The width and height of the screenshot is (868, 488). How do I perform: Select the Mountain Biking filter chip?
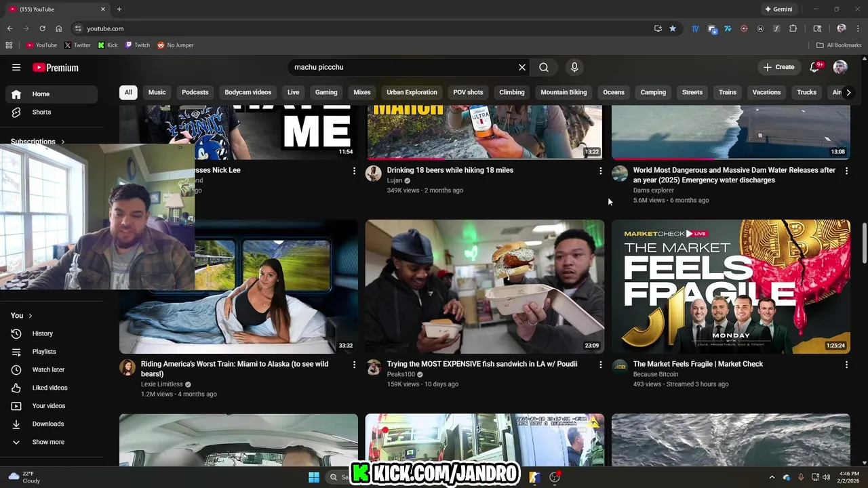[564, 92]
